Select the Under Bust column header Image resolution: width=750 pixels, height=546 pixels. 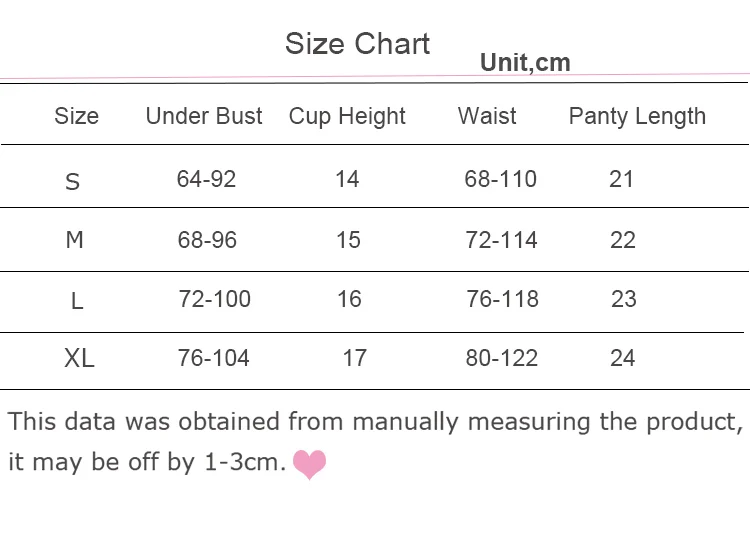pyautogui.click(x=204, y=116)
